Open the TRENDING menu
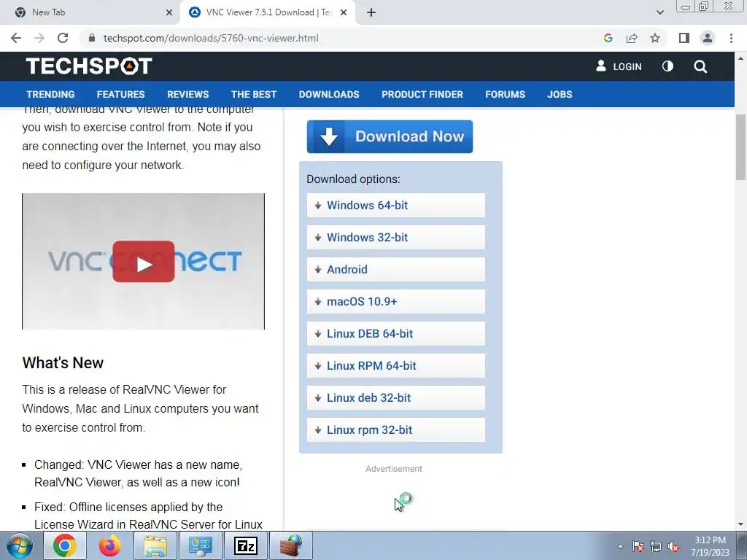The image size is (747, 560). point(50,94)
